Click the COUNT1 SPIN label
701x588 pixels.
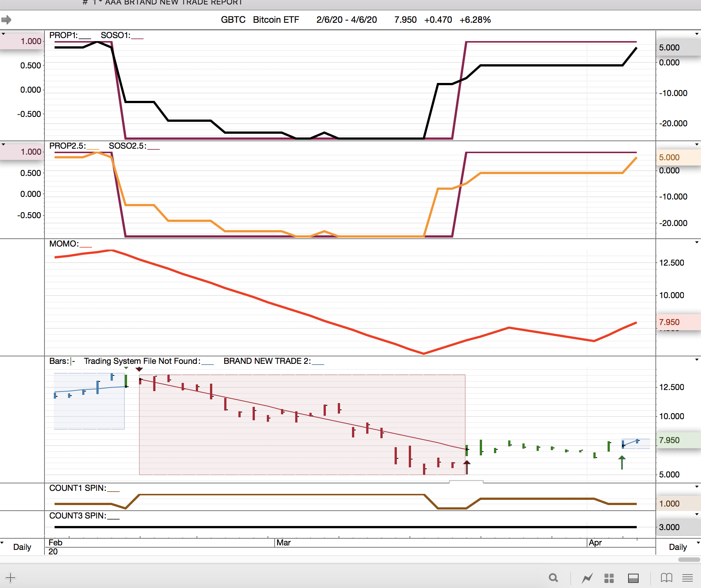pyautogui.click(x=84, y=488)
